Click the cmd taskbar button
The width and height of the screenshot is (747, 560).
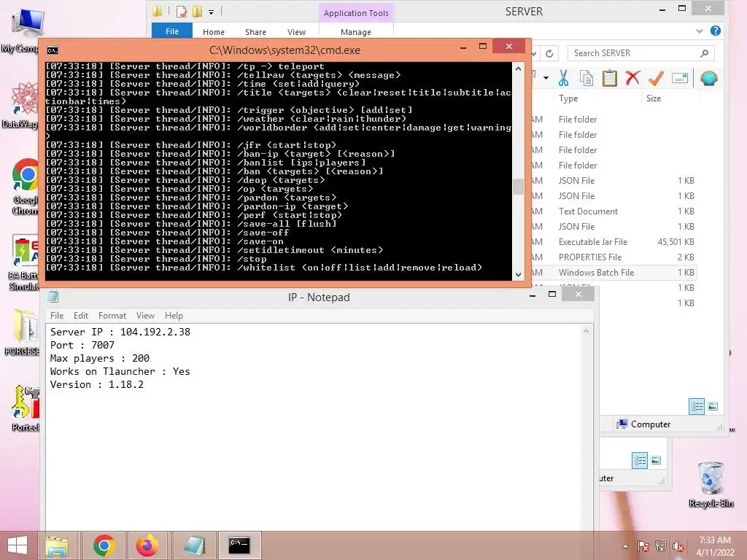[239, 545]
